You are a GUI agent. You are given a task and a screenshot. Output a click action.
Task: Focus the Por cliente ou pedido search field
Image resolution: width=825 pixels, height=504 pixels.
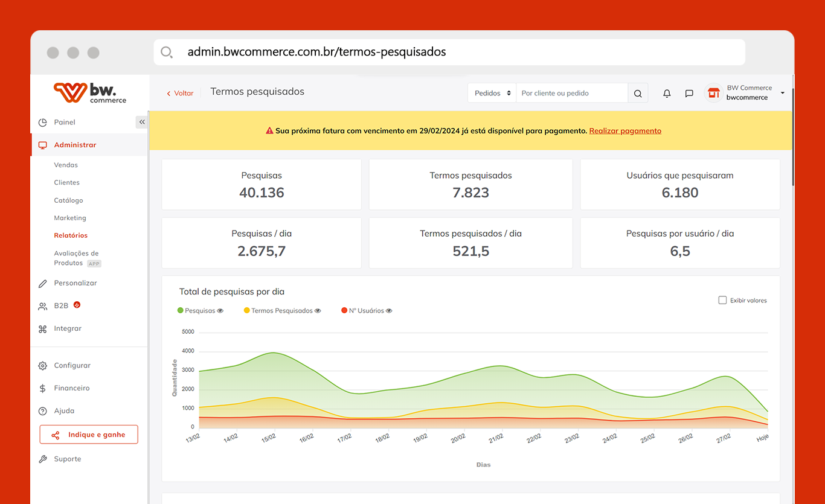tap(572, 94)
